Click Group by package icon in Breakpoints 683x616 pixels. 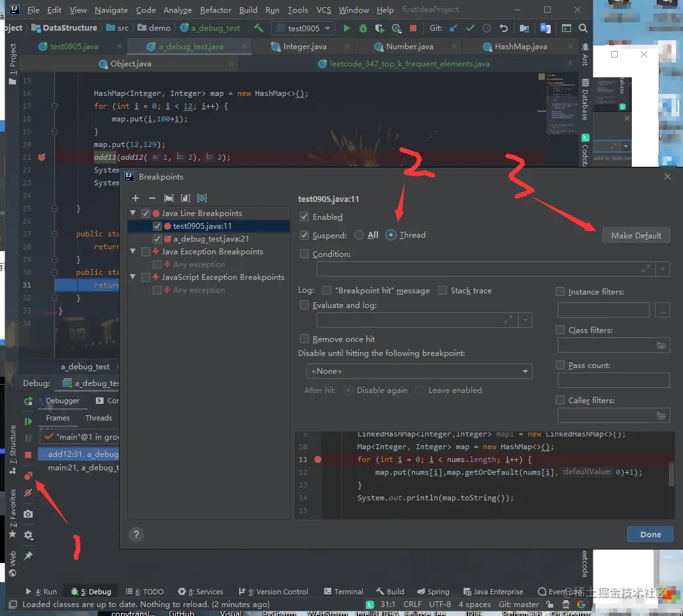pyautogui.click(x=169, y=198)
